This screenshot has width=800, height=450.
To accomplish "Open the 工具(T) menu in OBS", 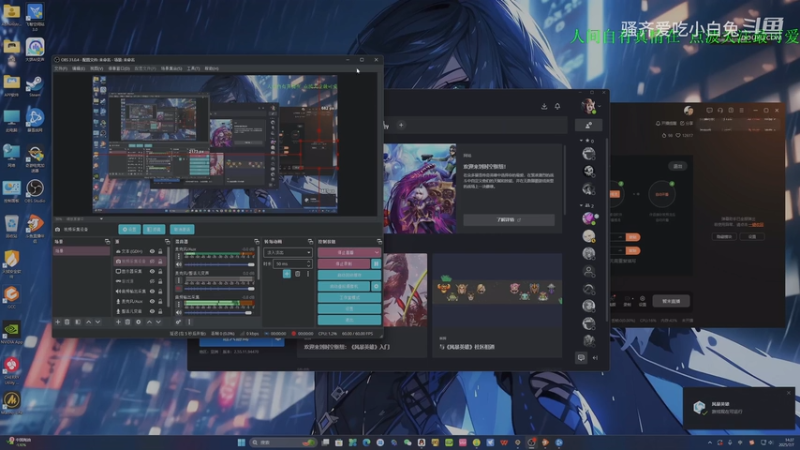I will 193,68.
